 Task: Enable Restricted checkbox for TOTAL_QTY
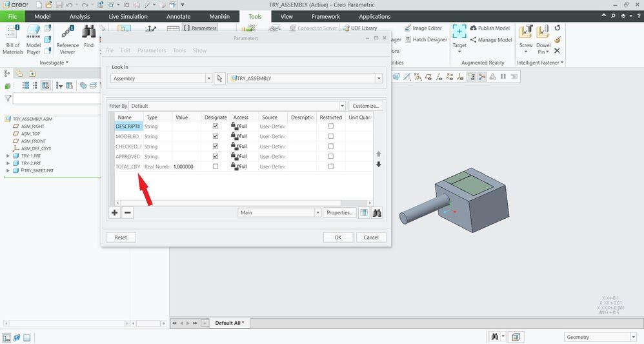(x=331, y=167)
